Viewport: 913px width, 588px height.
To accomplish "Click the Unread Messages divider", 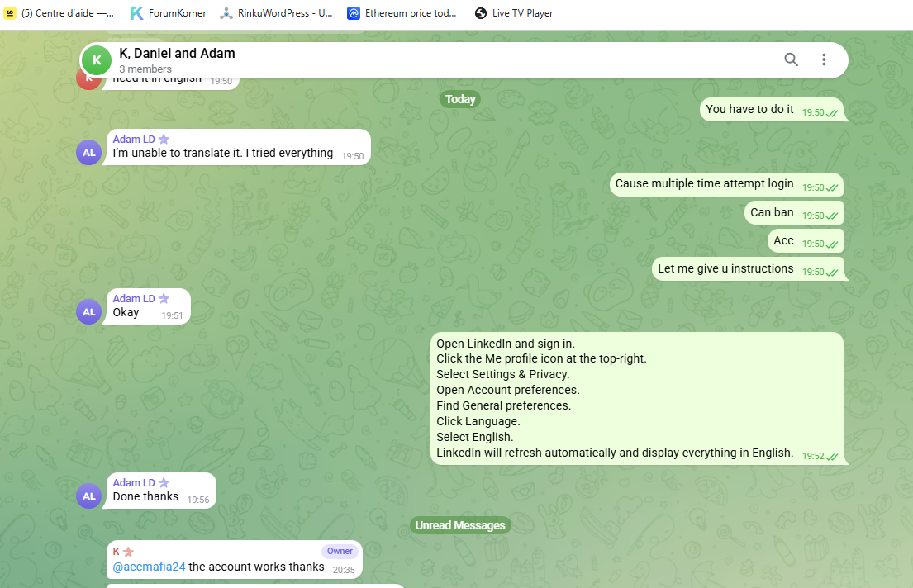I will [460, 525].
